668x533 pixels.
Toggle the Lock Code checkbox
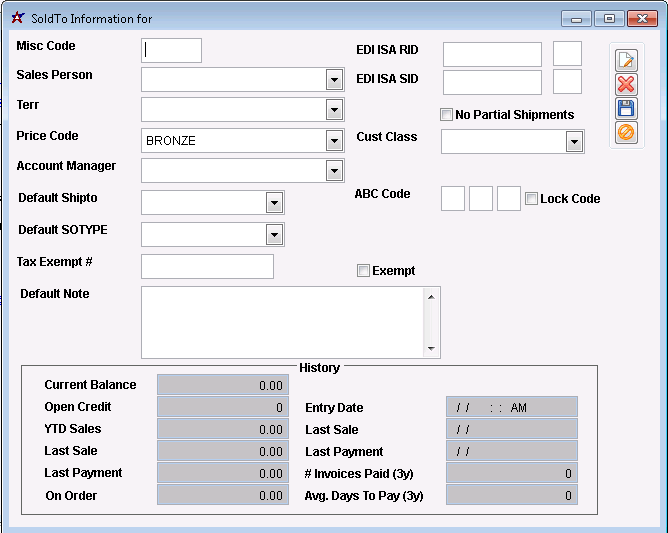click(x=532, y=198)
